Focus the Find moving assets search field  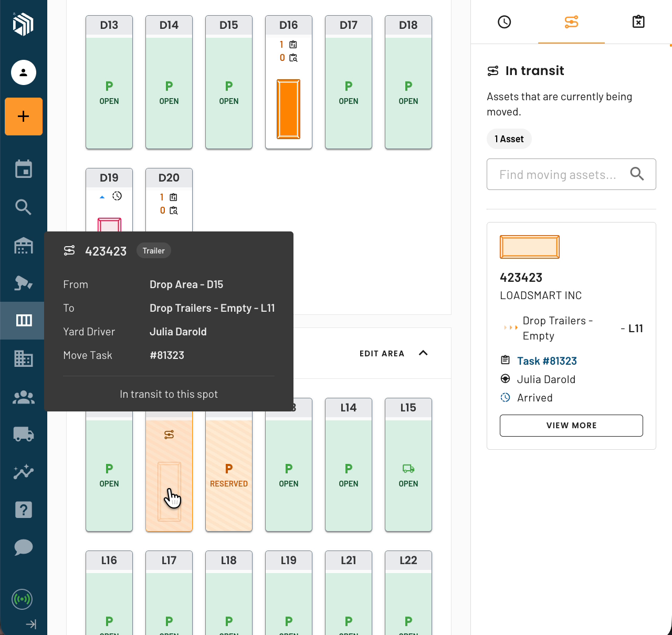[x=571, y=174]
